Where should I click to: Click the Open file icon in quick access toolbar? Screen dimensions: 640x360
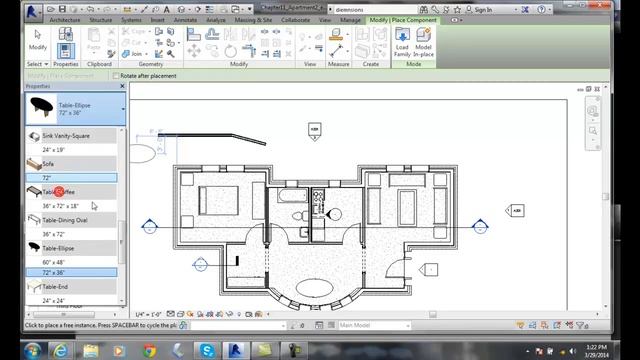pyautogui.click(x=51, y=9)
